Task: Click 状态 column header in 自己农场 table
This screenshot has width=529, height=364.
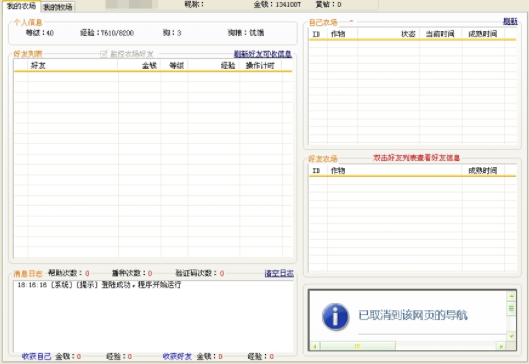Action: [388, 34]
